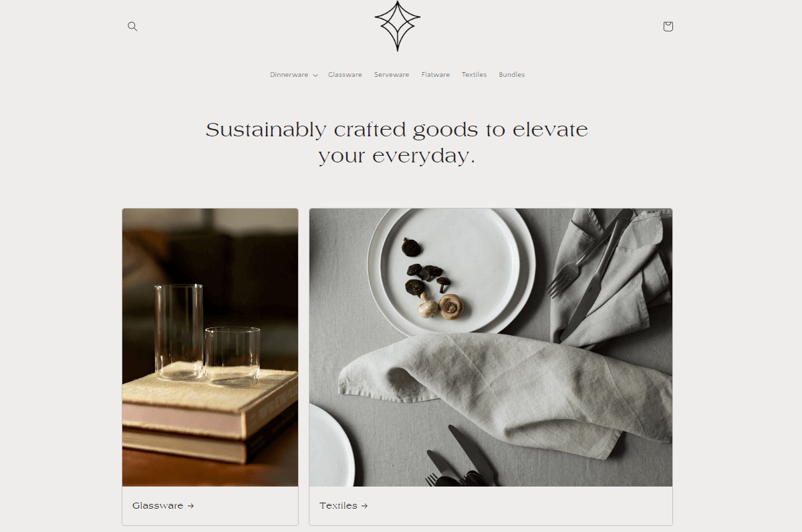Expand the Dinnerware chevron in navigation
This screenshot has width=802, height=532.
[315, 76]
